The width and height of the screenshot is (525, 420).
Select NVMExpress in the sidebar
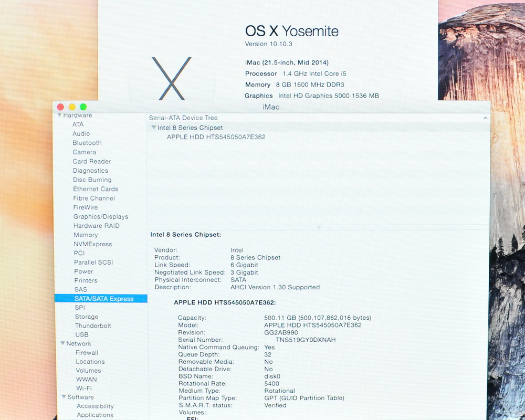pyautogui.click(x=93, y=244)
